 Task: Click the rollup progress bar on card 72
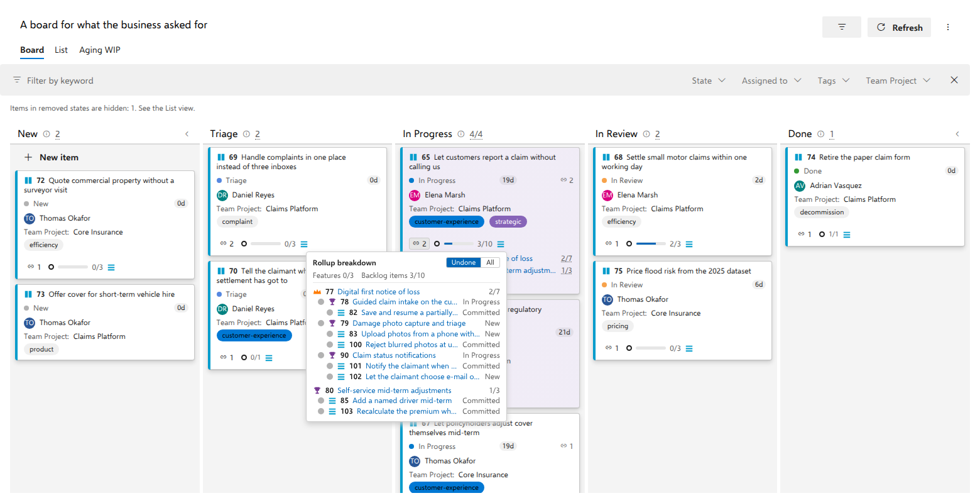pos(73,267)
